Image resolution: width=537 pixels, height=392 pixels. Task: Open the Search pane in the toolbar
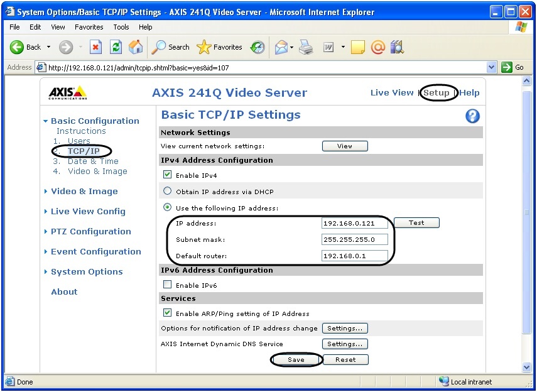[171, 47]
